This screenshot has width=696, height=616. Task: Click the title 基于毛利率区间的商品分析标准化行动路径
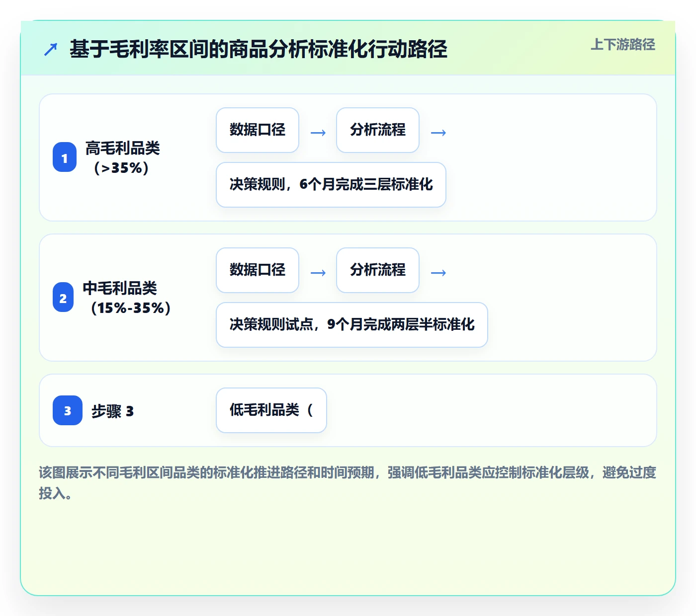click(259, 49)
